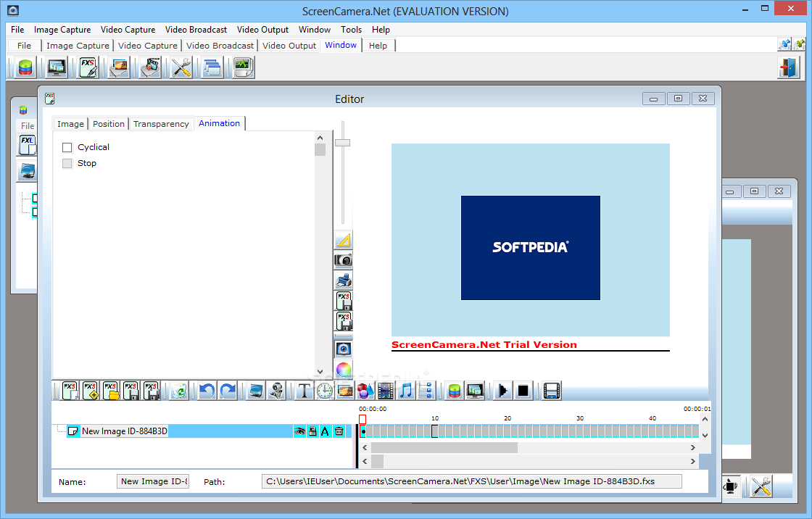Toggle lock icon on New Image layer
812x519 pixels.
pyautogui.click(x=312, y=431)
